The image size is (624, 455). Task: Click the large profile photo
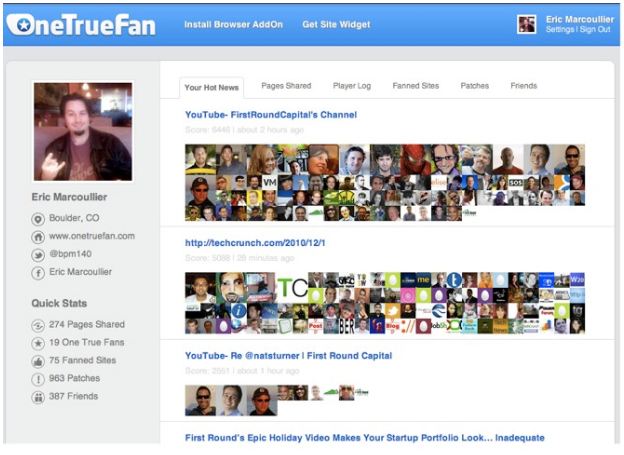(83, 131)
